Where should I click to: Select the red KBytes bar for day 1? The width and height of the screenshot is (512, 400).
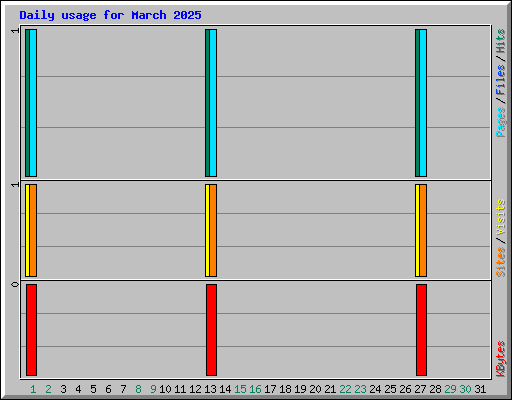pos(31,330)
